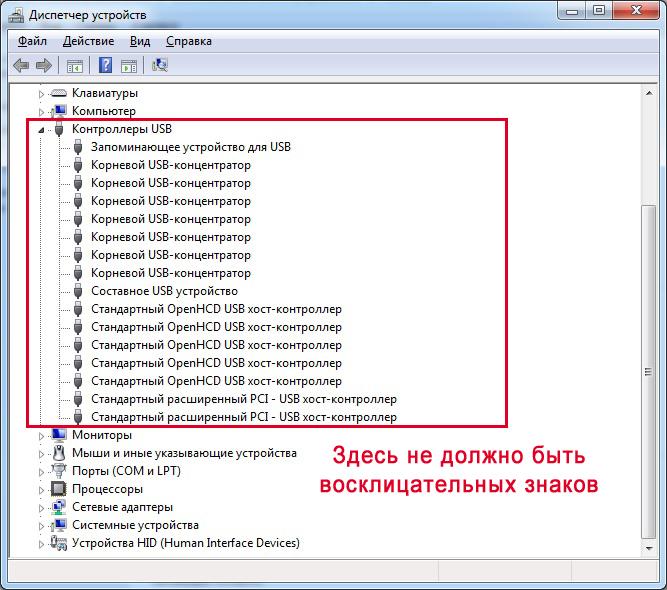Screen dimensions: 667x590
Task: Scan for hardware changes toolbar icon
Action: click(x=160, y=65)
